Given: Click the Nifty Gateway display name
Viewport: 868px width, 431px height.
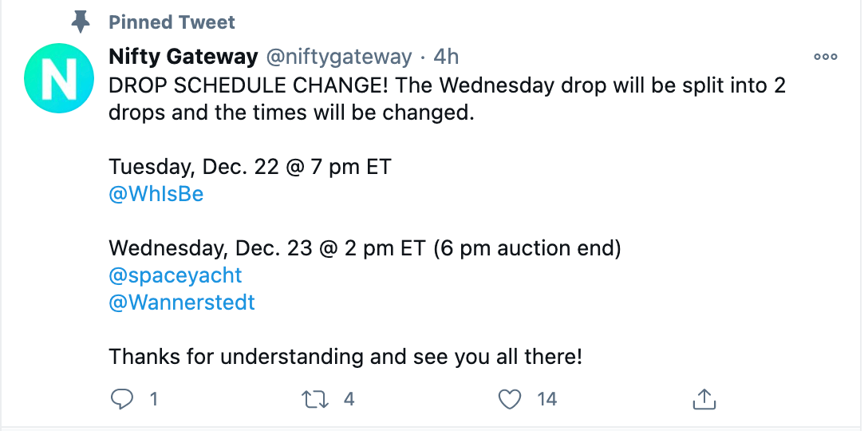Looking at the screenshot, I should (183, 57).
